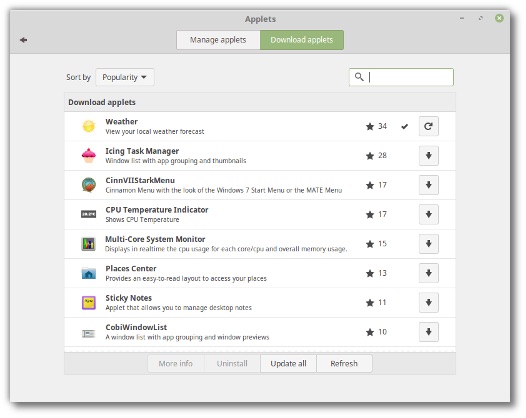Click the star rating icon for Weather
Image resolution: width=526 pixels, height=418 pixels.
point(370,126)
